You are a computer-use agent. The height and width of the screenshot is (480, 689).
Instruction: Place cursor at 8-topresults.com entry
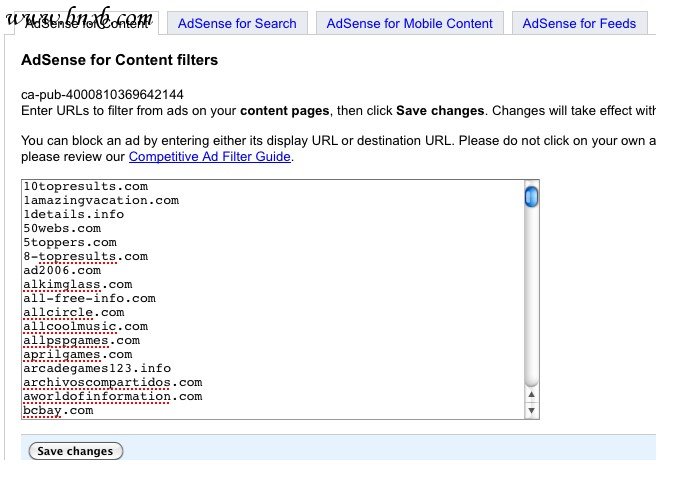[x=85, y=257]
